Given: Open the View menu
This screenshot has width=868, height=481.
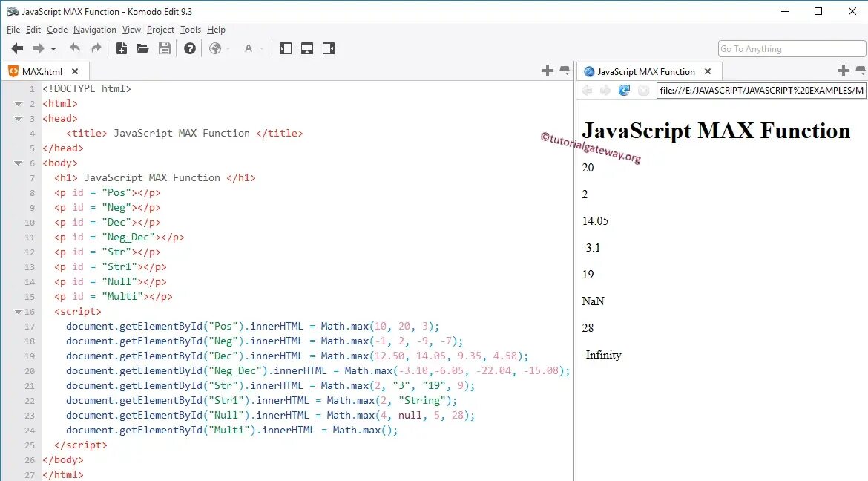Looking at the screenshot, I should tap(131, 30).
